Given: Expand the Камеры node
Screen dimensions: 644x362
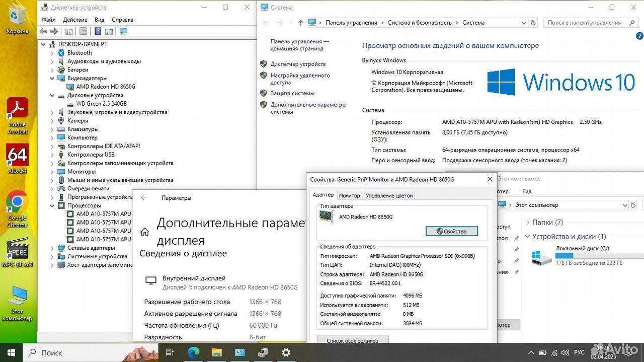Looking at the screenshot, I should coord(52,121).
